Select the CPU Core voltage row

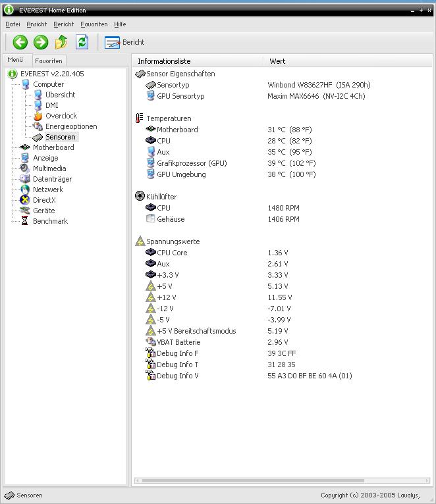[x=217, y=253]
